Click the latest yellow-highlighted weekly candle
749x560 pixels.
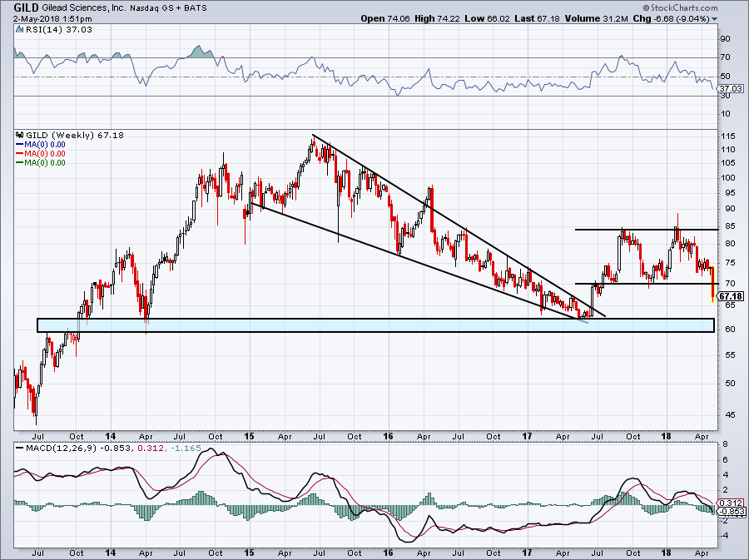712,284
